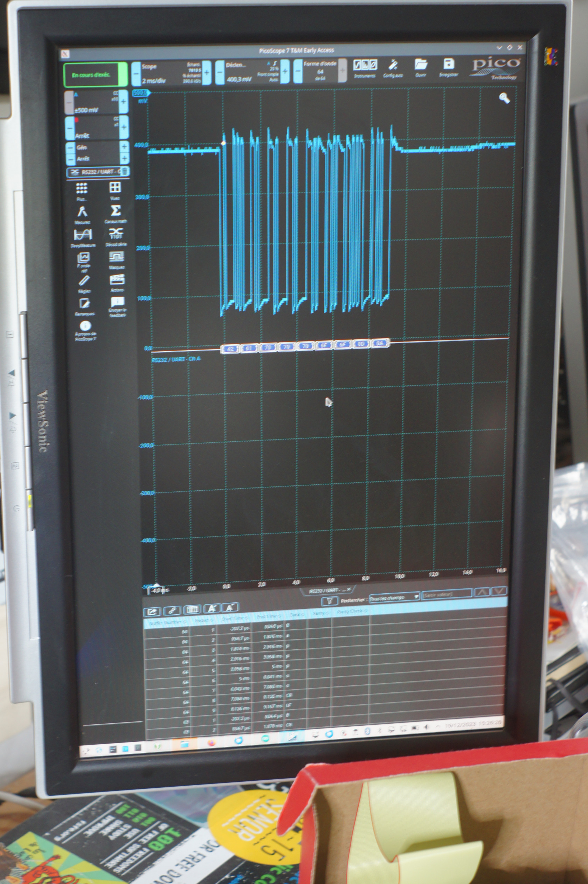The height and width of the screenshot is (884, 588).
Task: Open the Forme d'onde waveform panel
Action: point(320,70)
